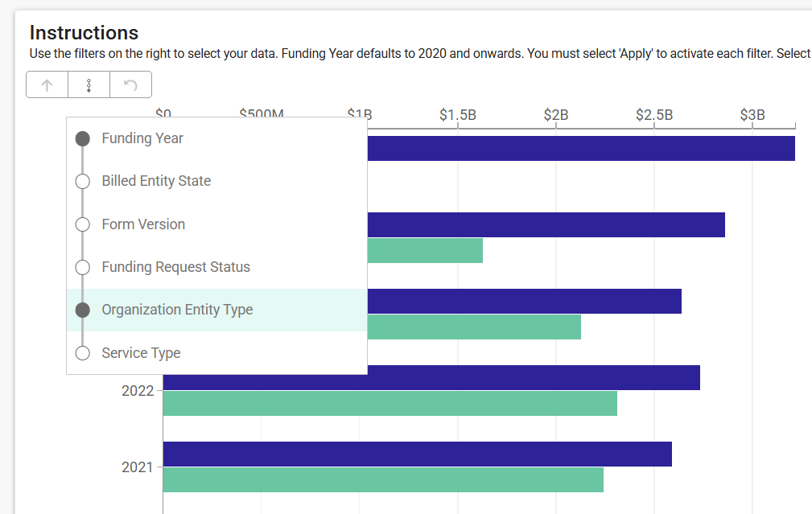Pick the Service Type text label
Image resolution: width=812 pixels, height=514 pixels.
pos(141,353)
